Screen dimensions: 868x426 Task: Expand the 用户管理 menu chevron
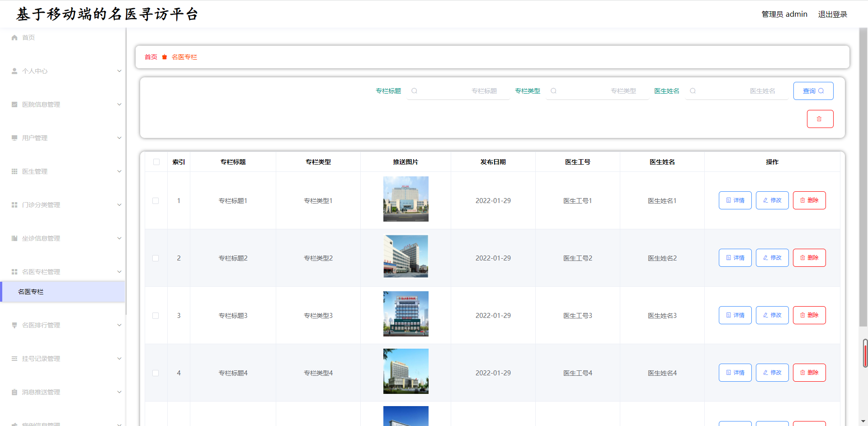(119, 138)
